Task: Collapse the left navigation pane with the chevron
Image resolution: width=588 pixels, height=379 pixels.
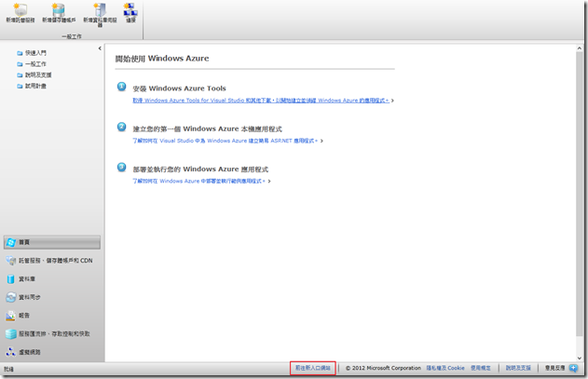Action: (100, 48)
